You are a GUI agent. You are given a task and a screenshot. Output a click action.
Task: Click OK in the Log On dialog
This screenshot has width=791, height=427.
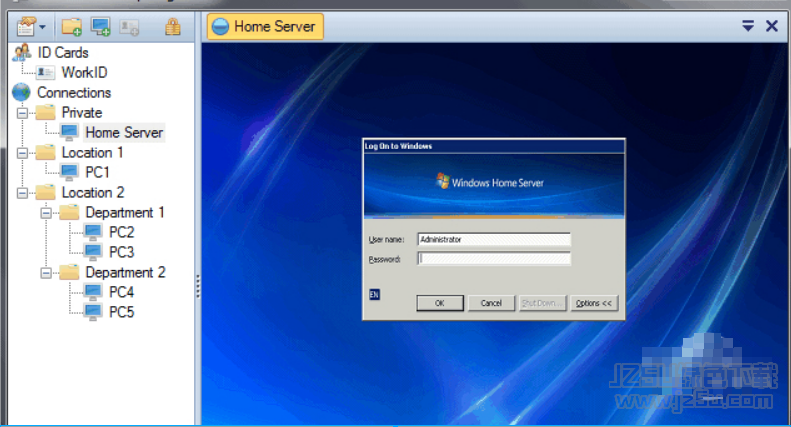point(440,303)
